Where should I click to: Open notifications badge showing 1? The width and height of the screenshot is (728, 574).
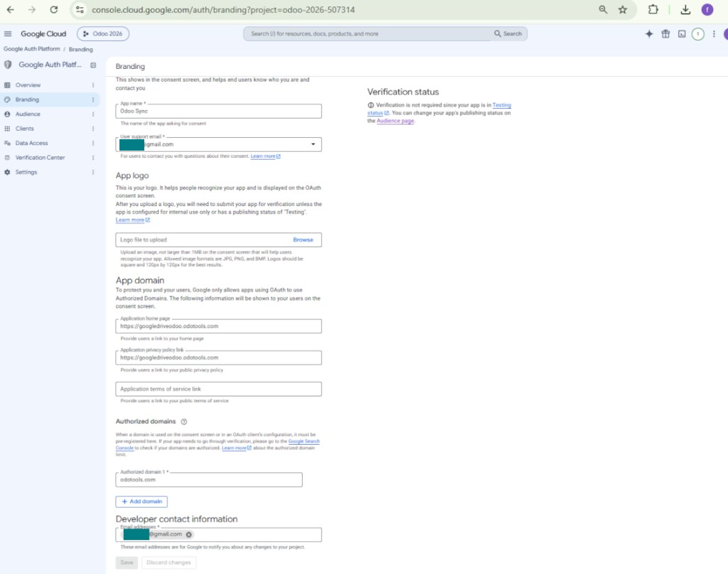coord(698,34)
